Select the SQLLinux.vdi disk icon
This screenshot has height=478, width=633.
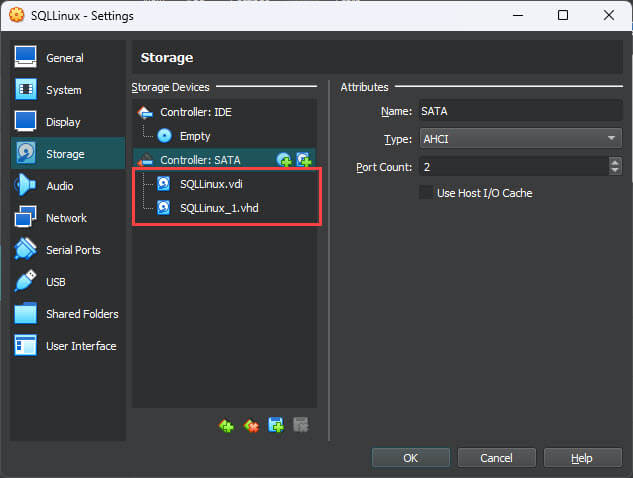pos(165,184)
